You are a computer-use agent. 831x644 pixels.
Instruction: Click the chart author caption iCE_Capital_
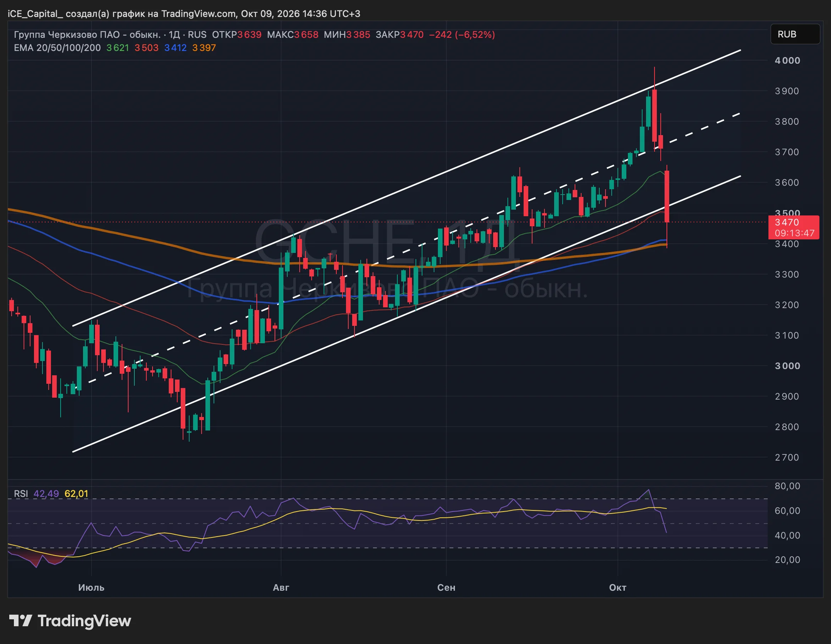click(x=35, y=14)
